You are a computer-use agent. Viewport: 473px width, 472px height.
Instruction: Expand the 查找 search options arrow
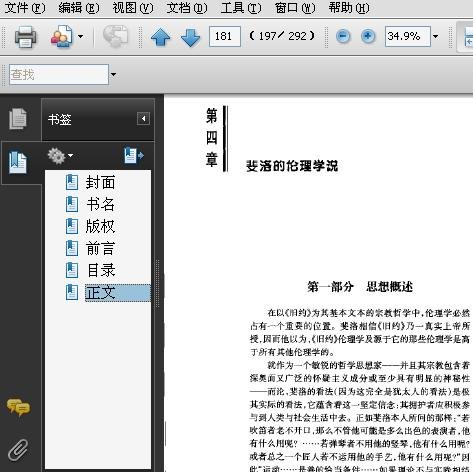click(114, 75)
